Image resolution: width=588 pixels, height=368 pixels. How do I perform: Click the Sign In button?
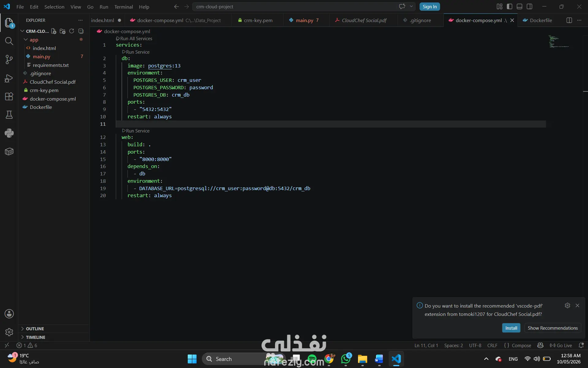pos(430,6)
